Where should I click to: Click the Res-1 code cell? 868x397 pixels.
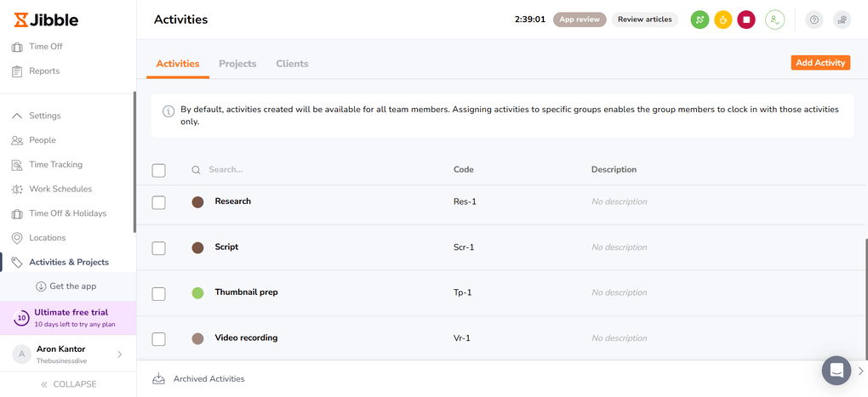[465, 201]
